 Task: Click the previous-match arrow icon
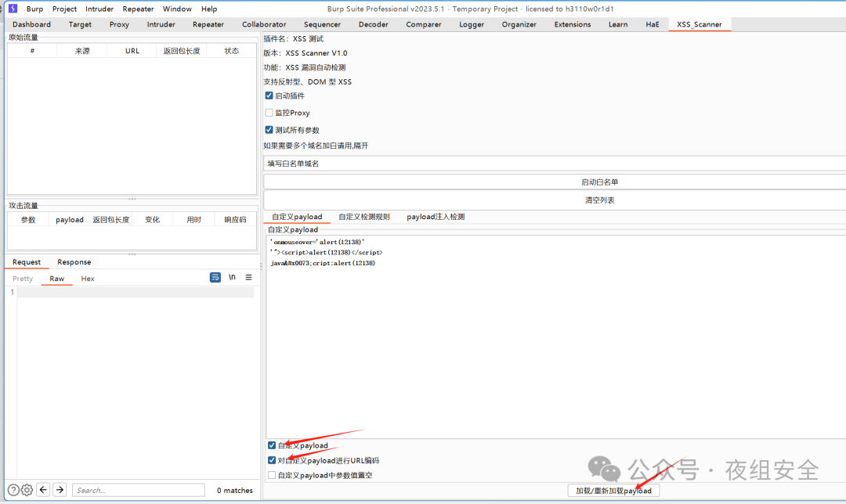pos(44,489)
